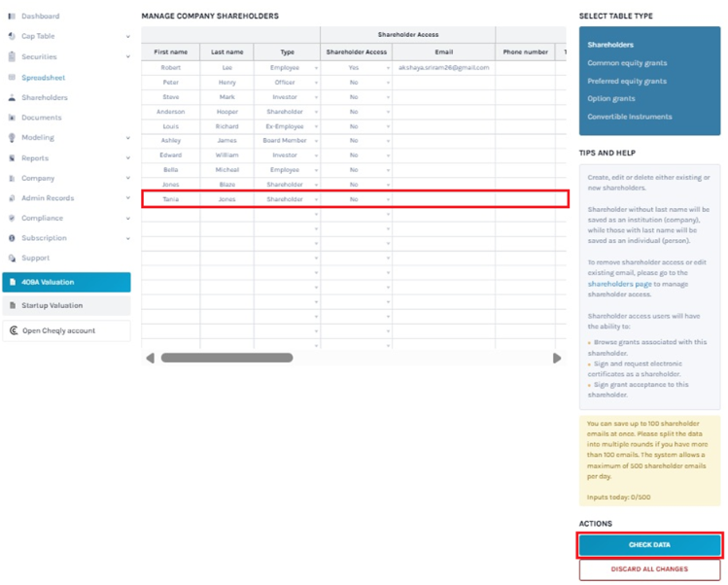728x585 pixels.
Task: Click the Company building icon
Action: click(x=12, y=178)
